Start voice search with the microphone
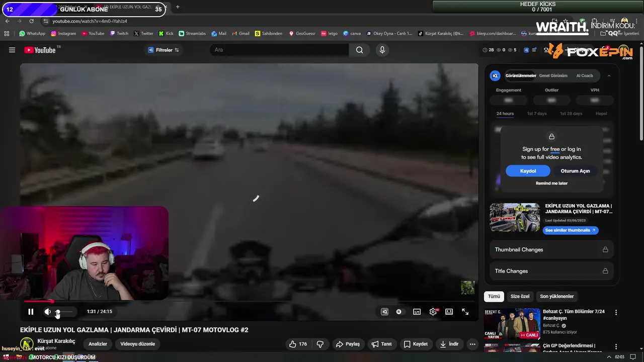Image resolution: width=644 pixels, height=362 pixels. click(x=382, y=50)
